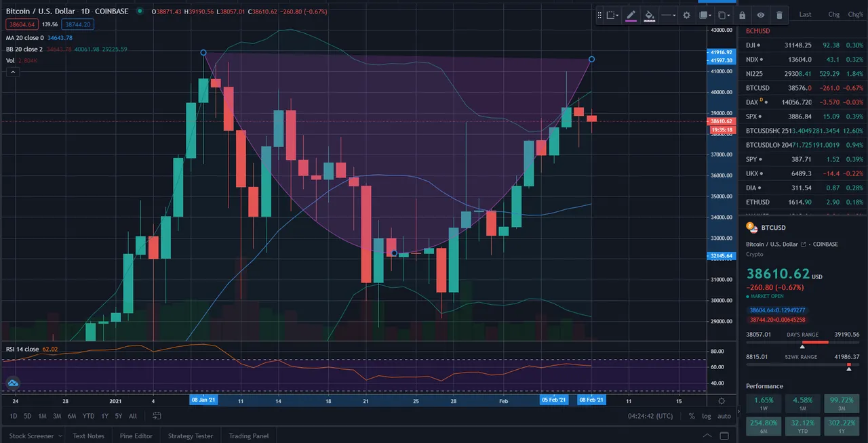Screen dimensions: 868x443
Task: Set time range to 5Y
Action: coord(119,416)
